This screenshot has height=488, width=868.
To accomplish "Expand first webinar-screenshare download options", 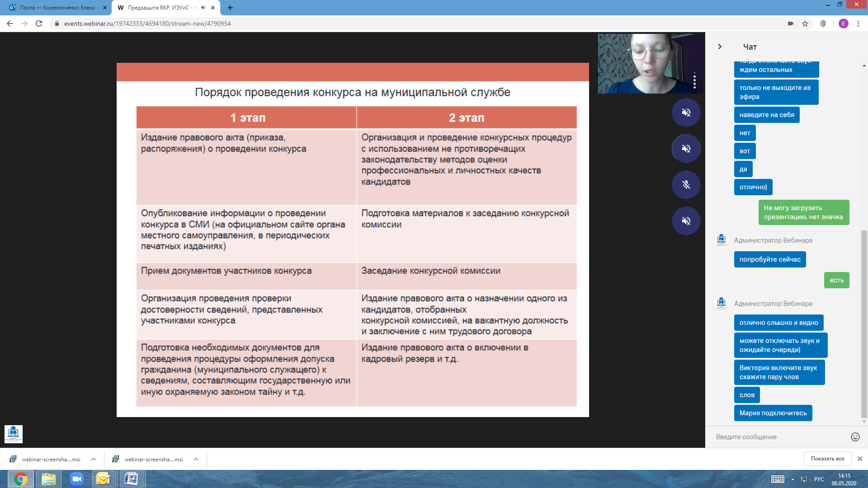I will [x=94, y=459].
